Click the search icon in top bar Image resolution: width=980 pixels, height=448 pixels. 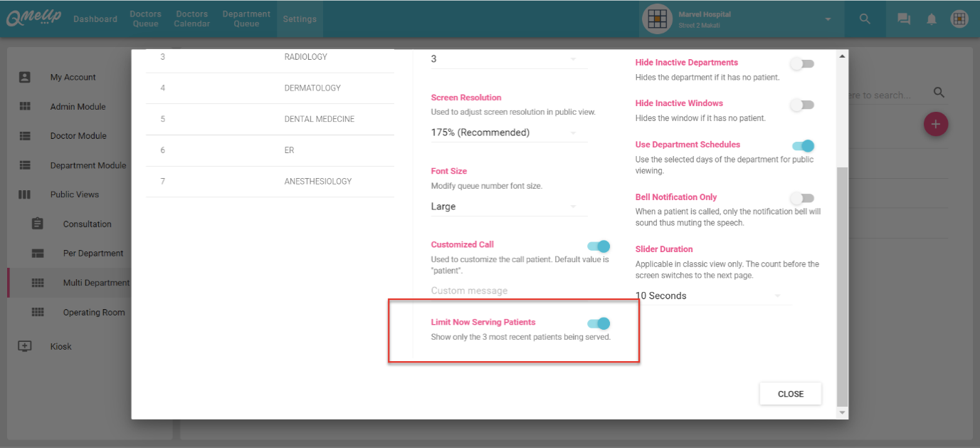[x=865, y=19]
